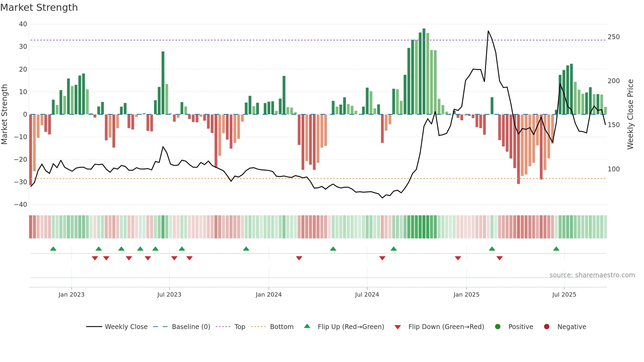This screenshot has width=644, height=362.
Task: Click the '−40' left axis tick label
Action: click(21, 205)
